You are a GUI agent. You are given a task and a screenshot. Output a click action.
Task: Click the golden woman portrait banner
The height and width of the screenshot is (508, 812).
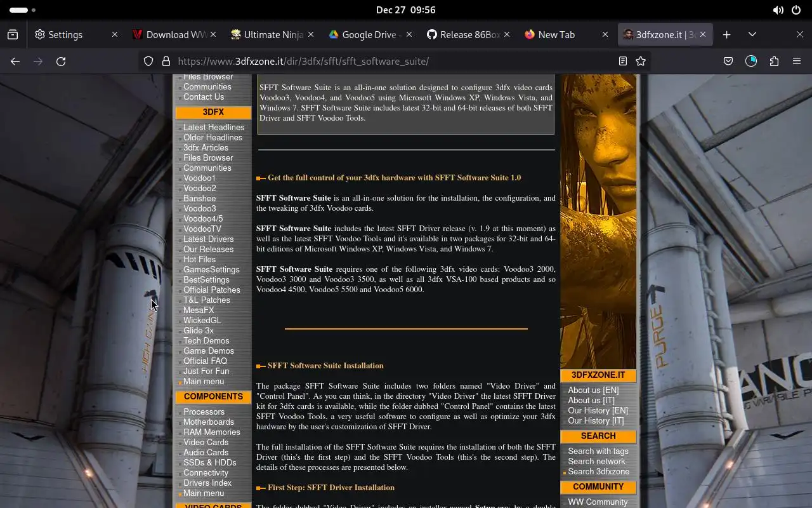(x=598, y=222)
